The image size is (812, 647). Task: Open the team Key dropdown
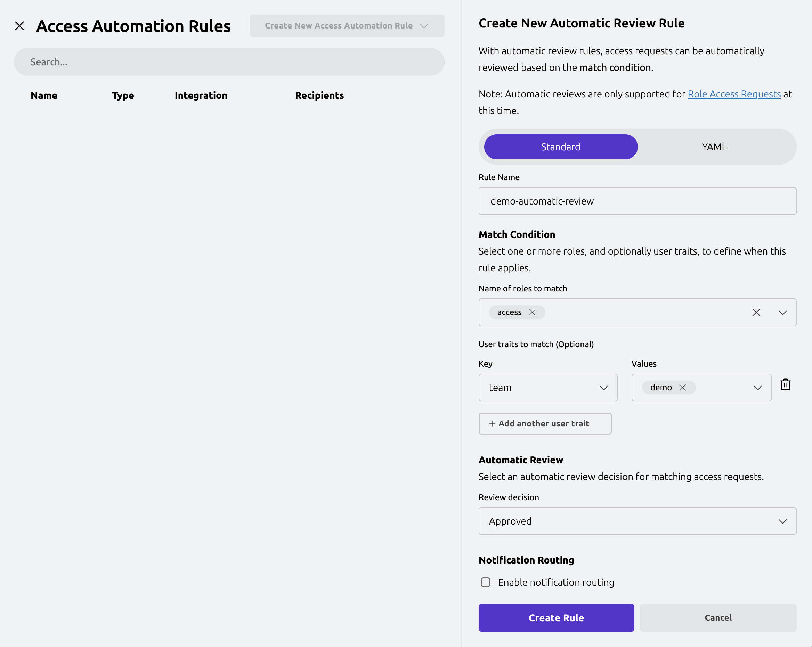[603, 388]
